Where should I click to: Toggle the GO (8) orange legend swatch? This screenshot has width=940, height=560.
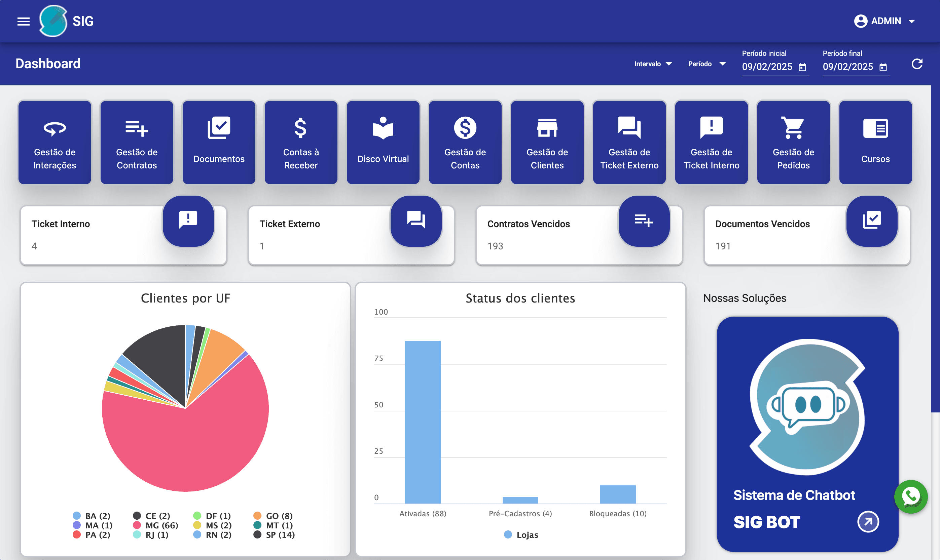[258, 516]
